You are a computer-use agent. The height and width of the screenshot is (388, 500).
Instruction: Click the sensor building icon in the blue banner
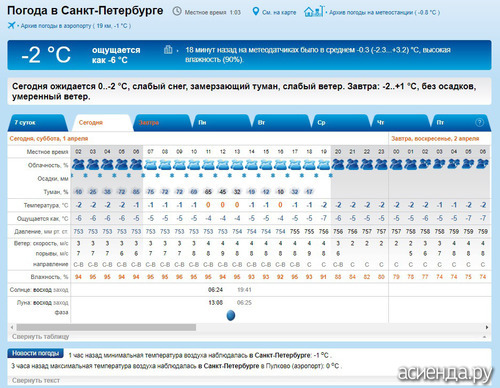[168, 50]
